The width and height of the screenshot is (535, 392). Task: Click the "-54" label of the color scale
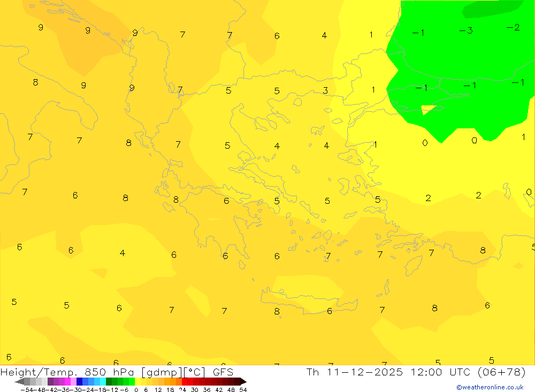(x=27, y=390)
